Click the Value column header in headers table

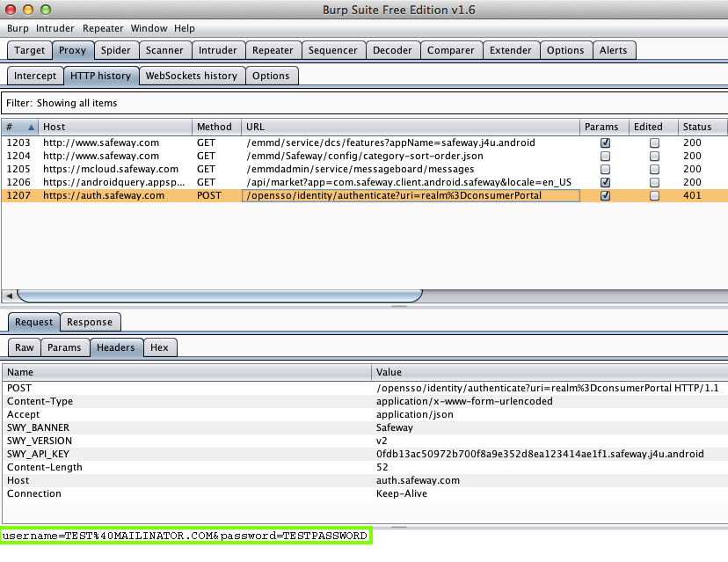point(550,372)
